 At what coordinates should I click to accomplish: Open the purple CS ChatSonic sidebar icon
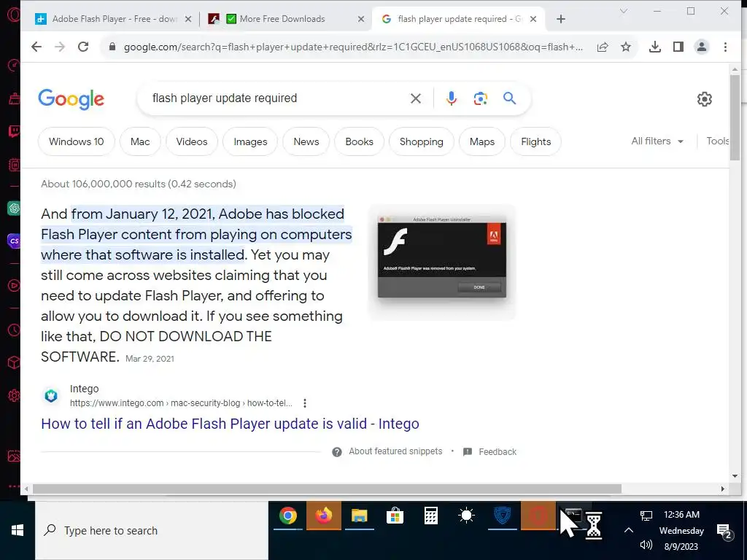coord(14,241)
